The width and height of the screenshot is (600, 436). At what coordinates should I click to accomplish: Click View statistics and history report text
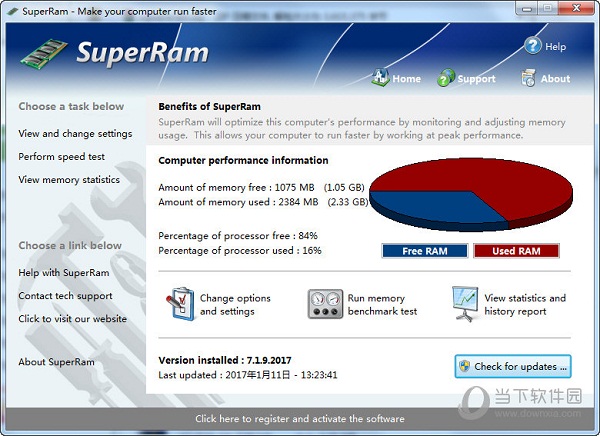point(525,305)
